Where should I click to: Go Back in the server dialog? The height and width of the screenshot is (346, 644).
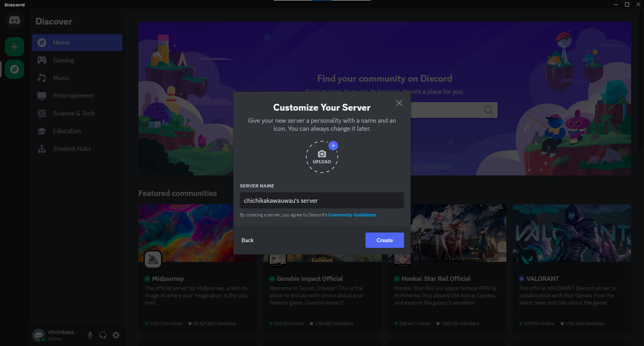[x=248, y=240]
